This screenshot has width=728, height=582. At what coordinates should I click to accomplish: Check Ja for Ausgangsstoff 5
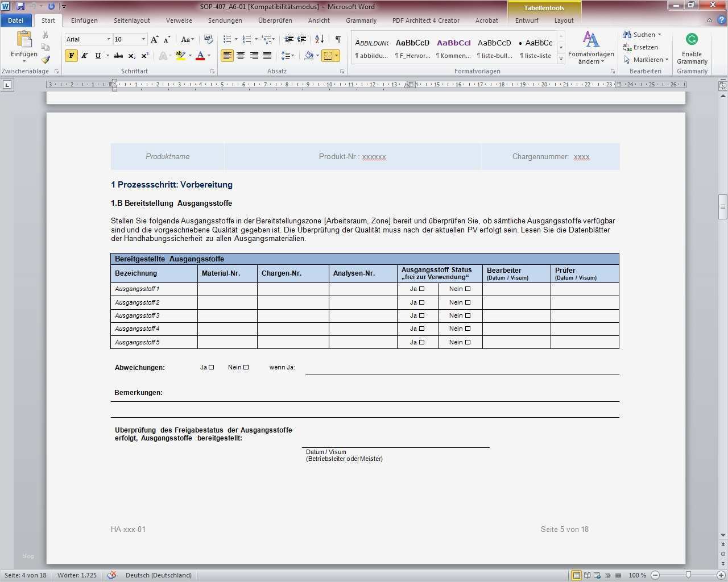tap(421, 342)
